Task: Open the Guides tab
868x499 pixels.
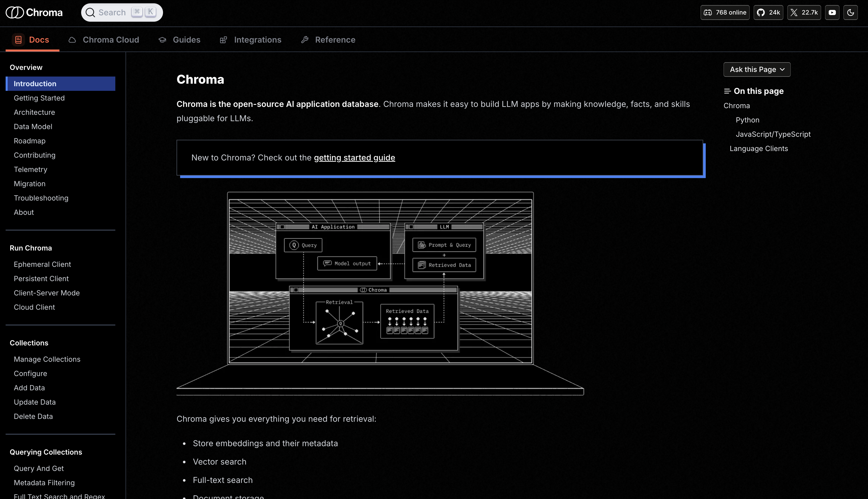Action: tap(187, 40)
